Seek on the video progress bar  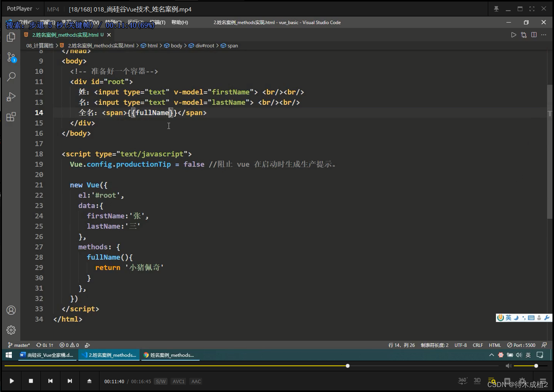coord(252,366)
